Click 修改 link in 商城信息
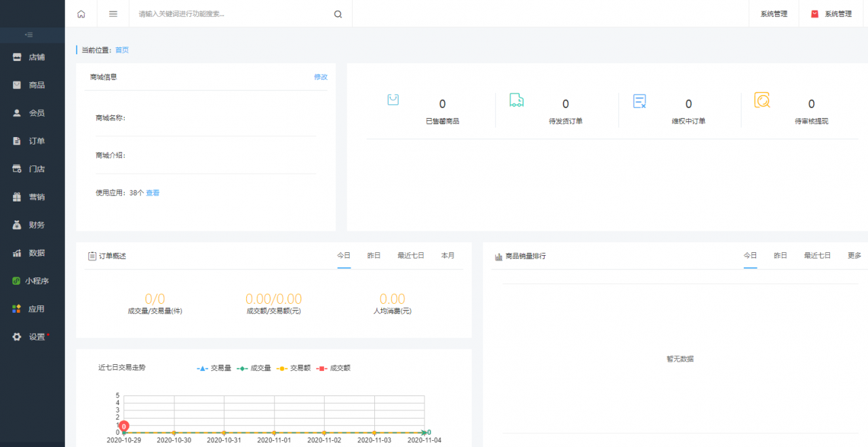868x447 pixels. point(321,77)
